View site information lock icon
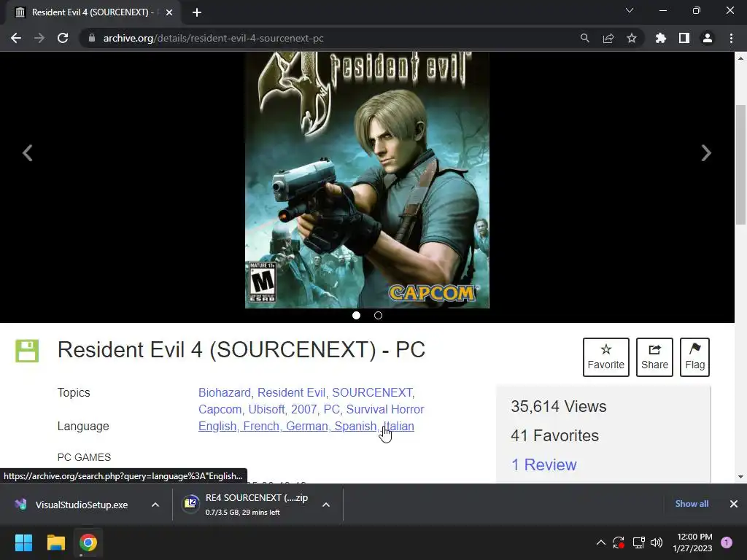This screenshot has height=560, width=747. pyautogui.click(x=92, y=38)
